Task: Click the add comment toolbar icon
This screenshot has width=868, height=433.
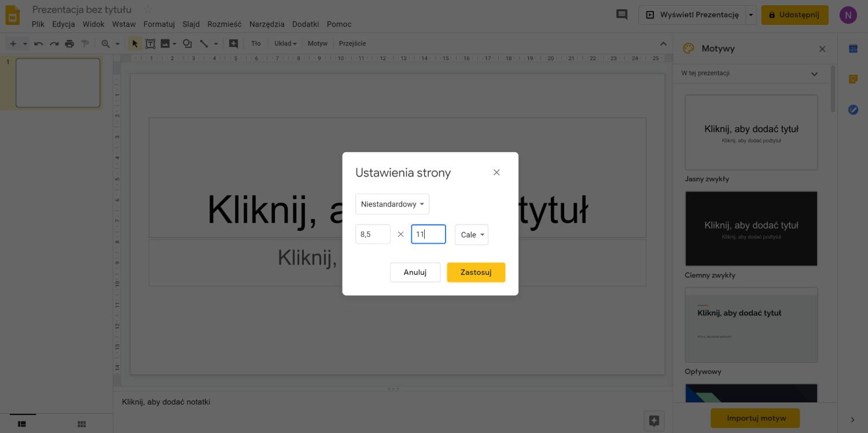Action: [x=233, y=43]
